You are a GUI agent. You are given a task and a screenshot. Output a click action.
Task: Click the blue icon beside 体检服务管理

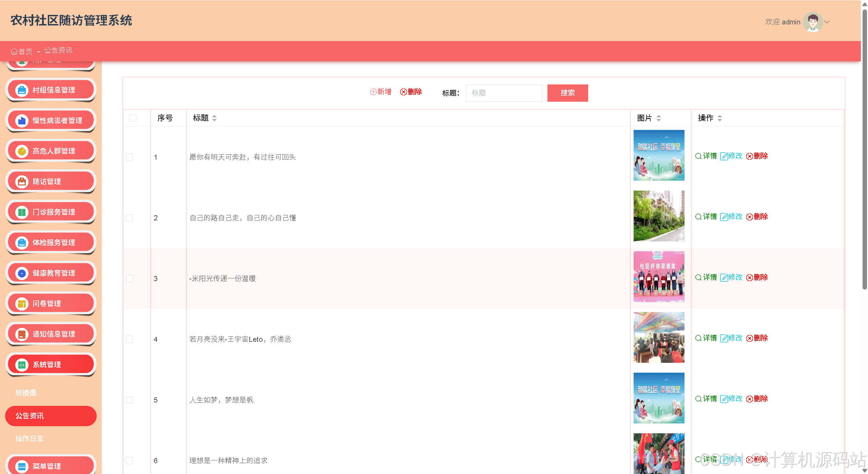click(22, 243)
